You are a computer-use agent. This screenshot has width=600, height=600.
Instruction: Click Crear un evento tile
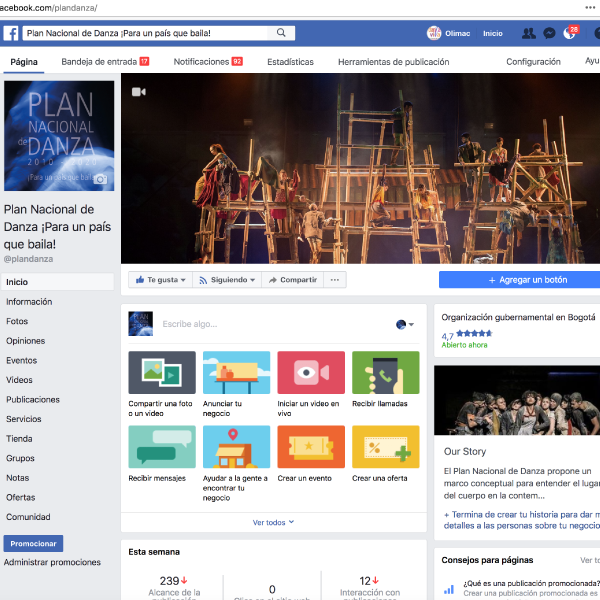[x=311, y=454]
